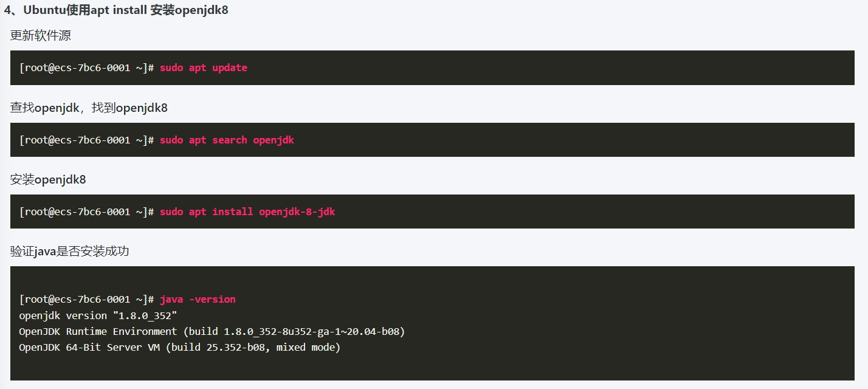The width and height of the screenshot is (868, 389).
Task: Click the section 4 heading about installing openjdk8
Action: [x=116, y=10]
